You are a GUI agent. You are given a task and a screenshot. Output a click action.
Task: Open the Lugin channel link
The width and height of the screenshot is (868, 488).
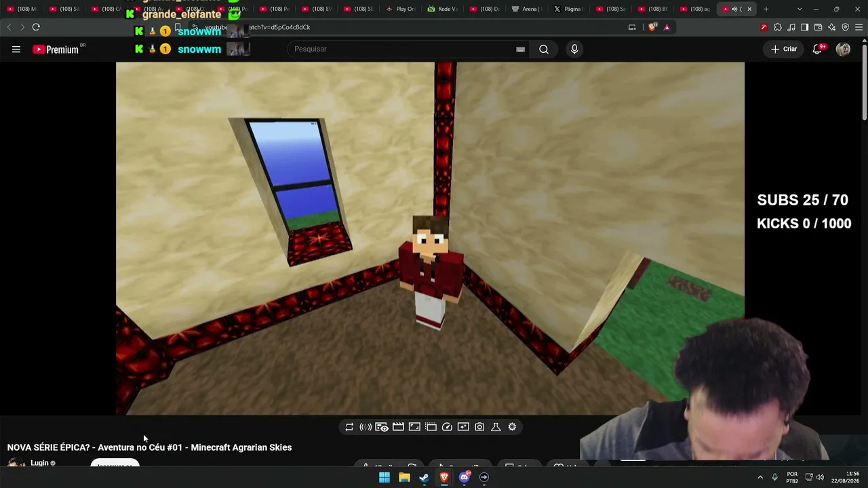tap(39, 463)
